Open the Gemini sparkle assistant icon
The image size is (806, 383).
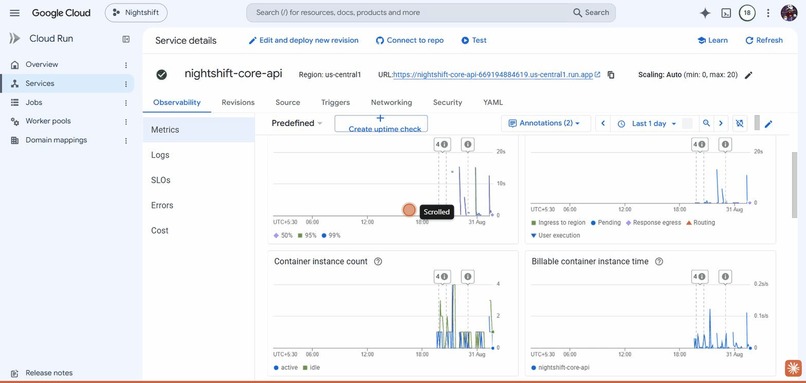pyautogui.click(x=705, y=13)
